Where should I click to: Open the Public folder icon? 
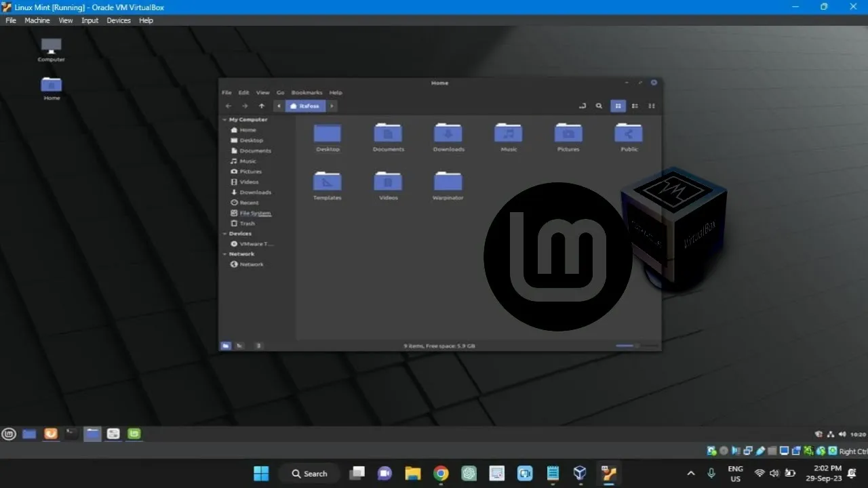[629, 133]
